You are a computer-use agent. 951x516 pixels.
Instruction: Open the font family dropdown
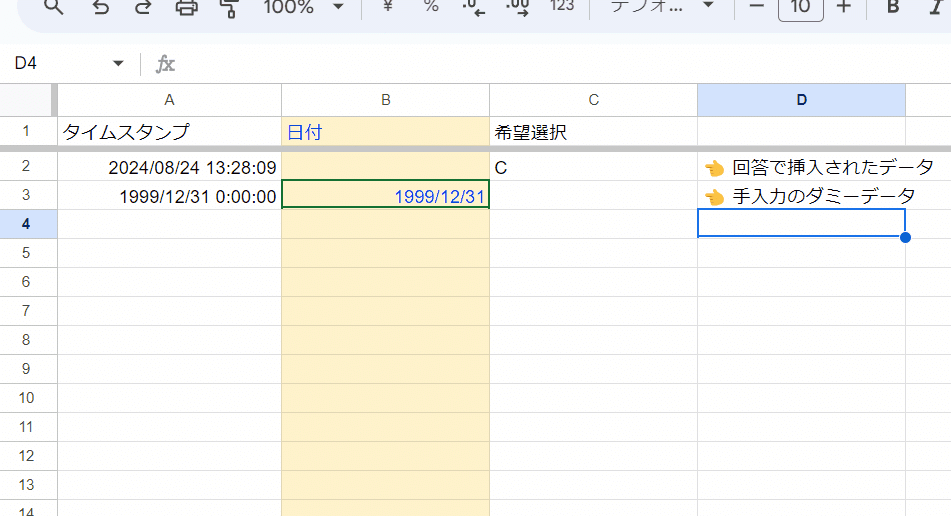coord(662,6)
